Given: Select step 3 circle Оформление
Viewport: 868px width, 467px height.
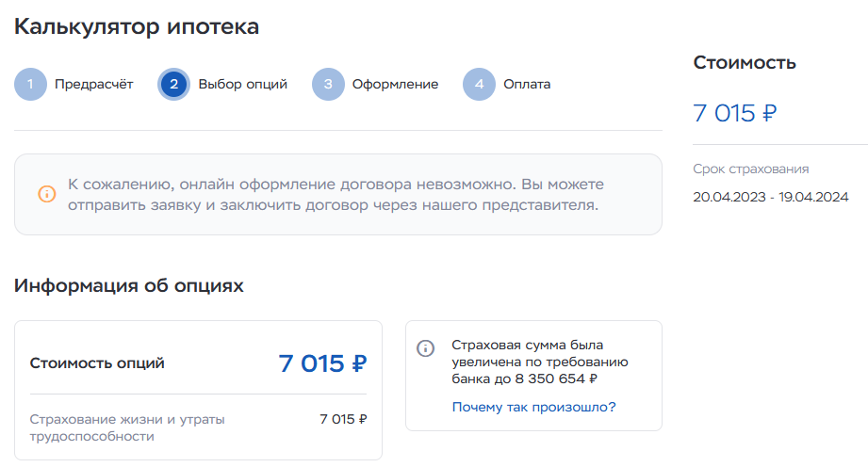Looking at the screenshot, I should [x=328, y=84].
